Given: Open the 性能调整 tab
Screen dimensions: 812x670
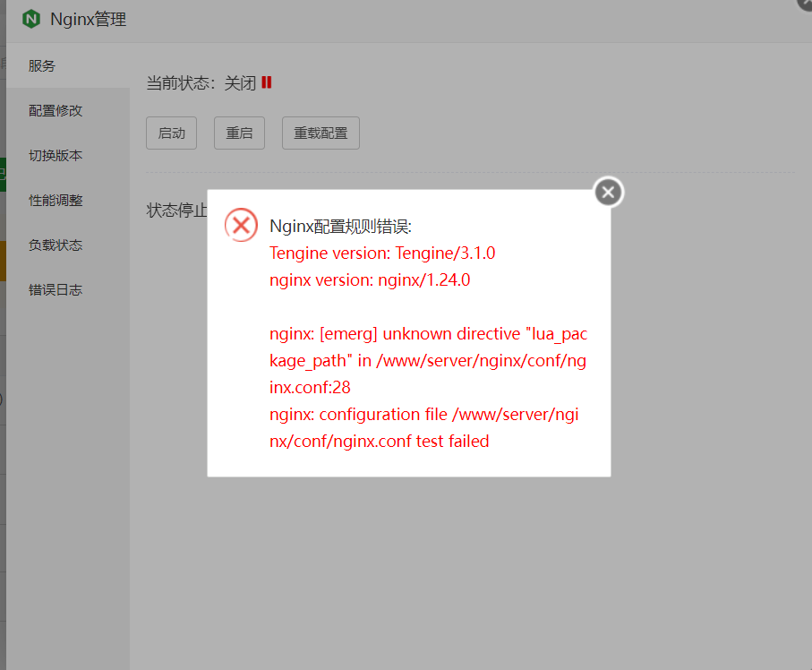Looking at the screenshot, I should pos(68,200).
